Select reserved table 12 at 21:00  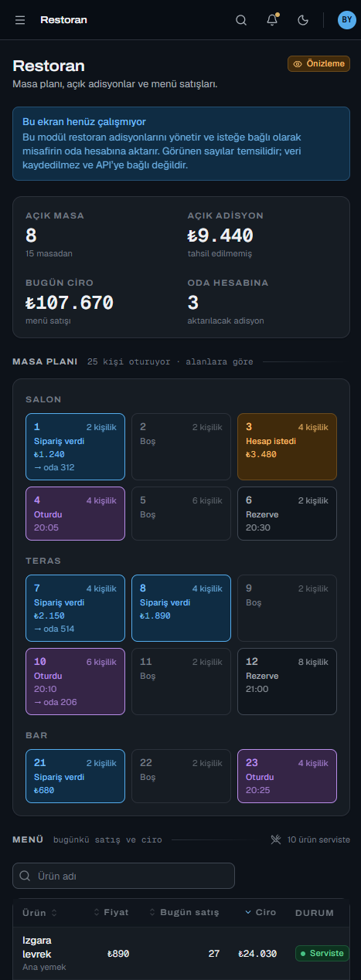click(x=287, y=681)
